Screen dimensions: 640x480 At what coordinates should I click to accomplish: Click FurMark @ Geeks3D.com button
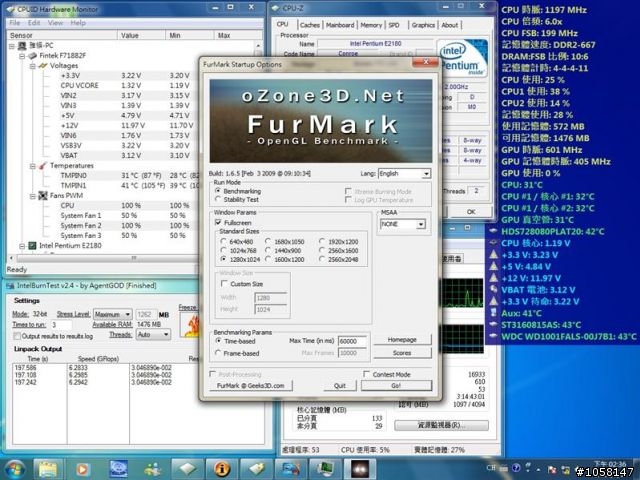pos(250,385)
